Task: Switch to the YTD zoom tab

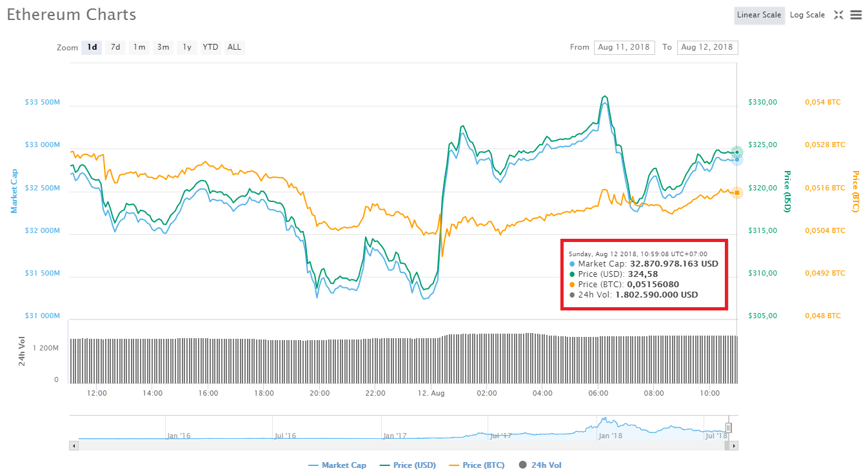Action: click(210, 46)
